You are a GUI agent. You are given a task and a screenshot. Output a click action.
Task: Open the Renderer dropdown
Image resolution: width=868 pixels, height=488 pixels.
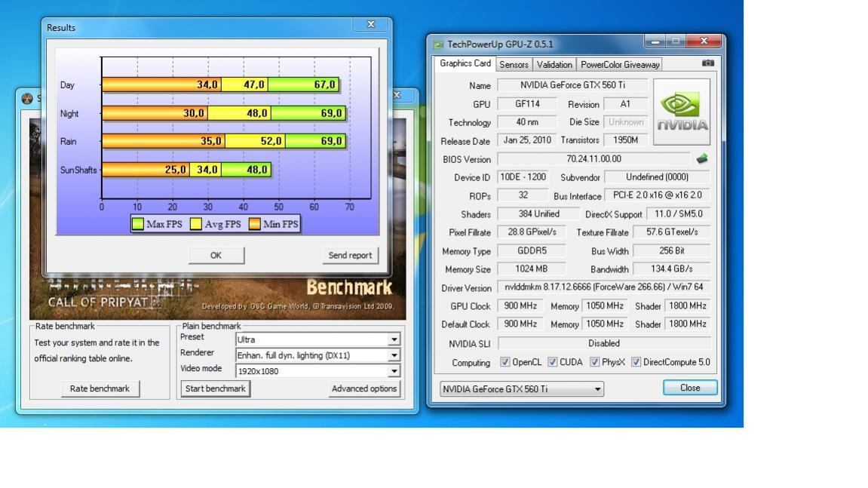click(x=317, y=355)
